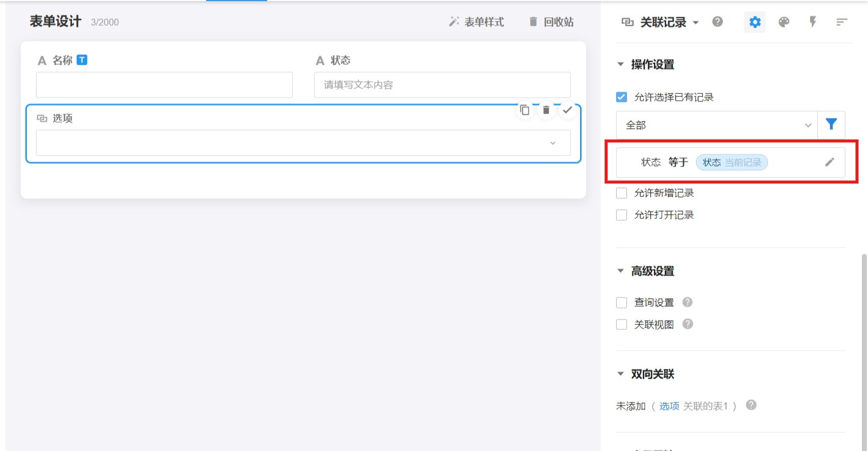This screenshot has height=451, width=868.
Task: Open the rightmost sort lines tab
Action: [842, 23]
